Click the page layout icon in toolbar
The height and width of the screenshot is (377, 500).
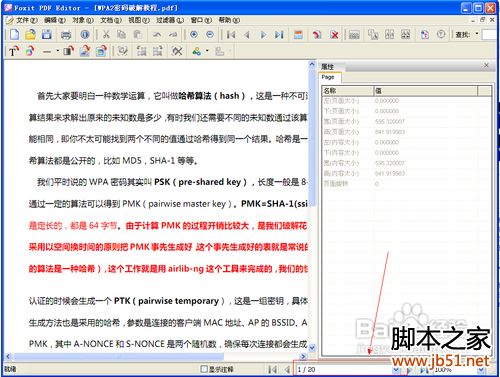pyautogui.click(x=298, y=35)
